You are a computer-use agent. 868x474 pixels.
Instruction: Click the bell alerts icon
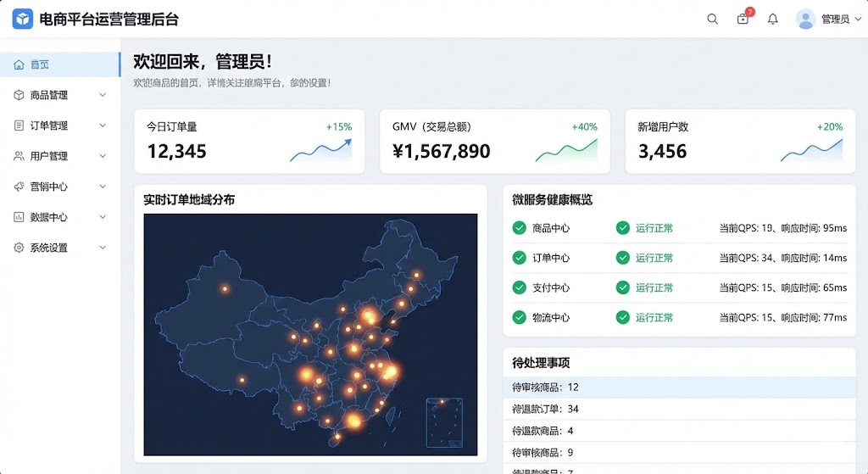pyautogui.click(x=773, y=19)
